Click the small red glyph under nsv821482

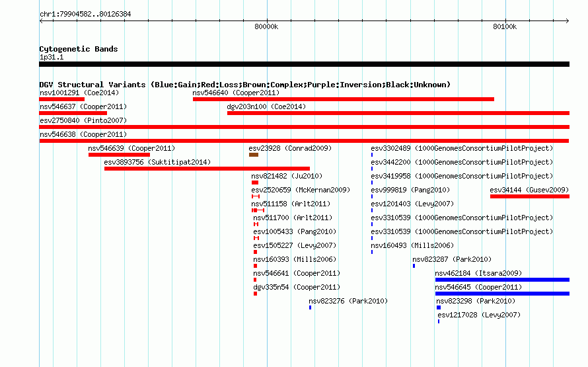point(255,183)
